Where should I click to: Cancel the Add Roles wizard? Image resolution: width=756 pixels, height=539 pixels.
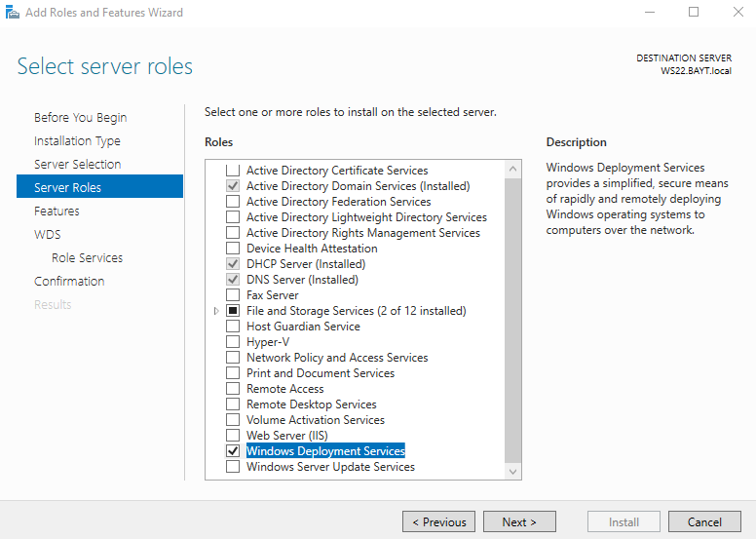(704, 522)
